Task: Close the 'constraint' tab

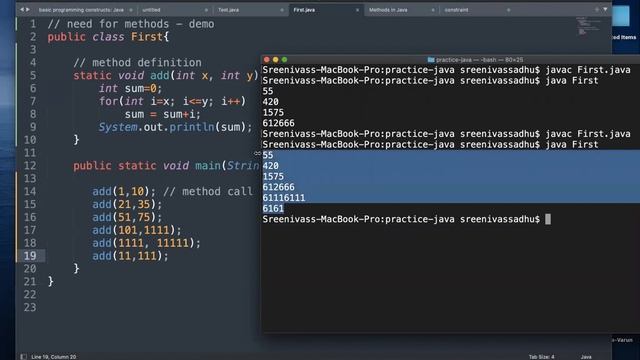Action: point(508,10)
